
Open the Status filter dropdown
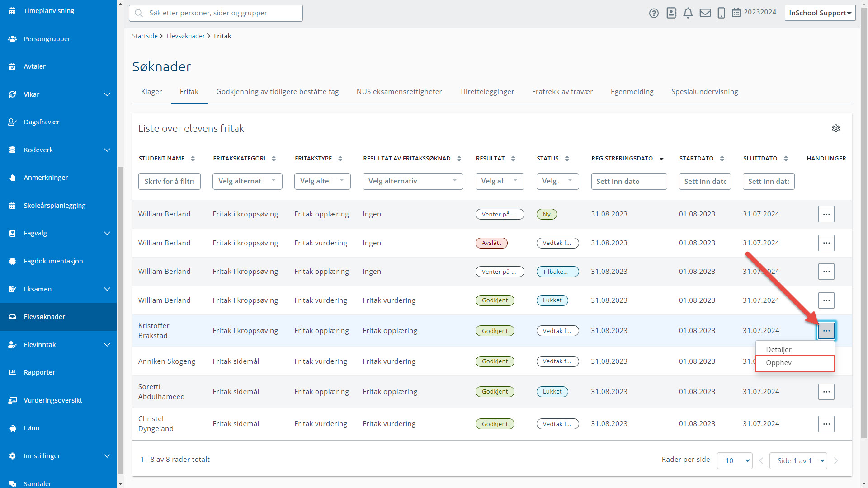tap(557, 181)
